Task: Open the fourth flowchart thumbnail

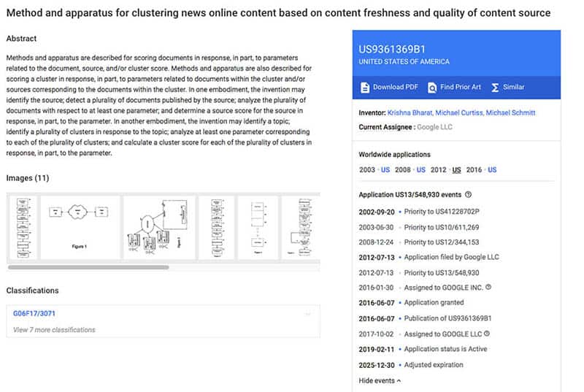Action: point(216,228)
